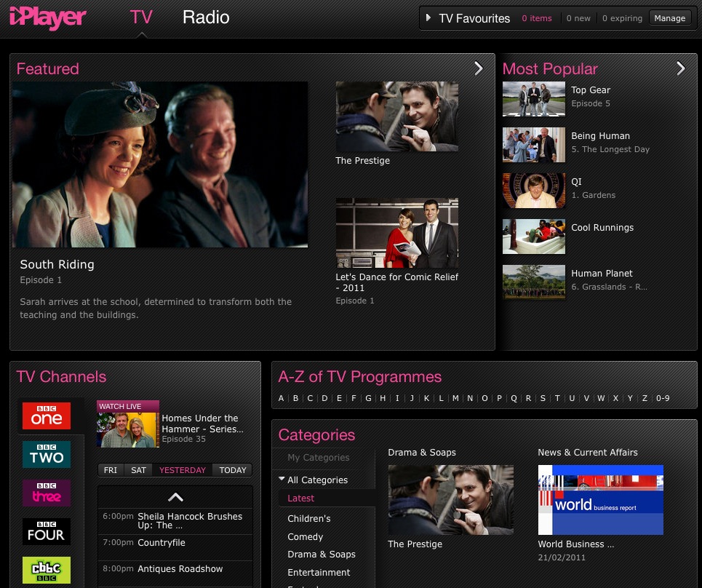702x588 pixels.
Task: Show more Most Popular with arrow
Action: pyautogui.click(x=681, y=68)
